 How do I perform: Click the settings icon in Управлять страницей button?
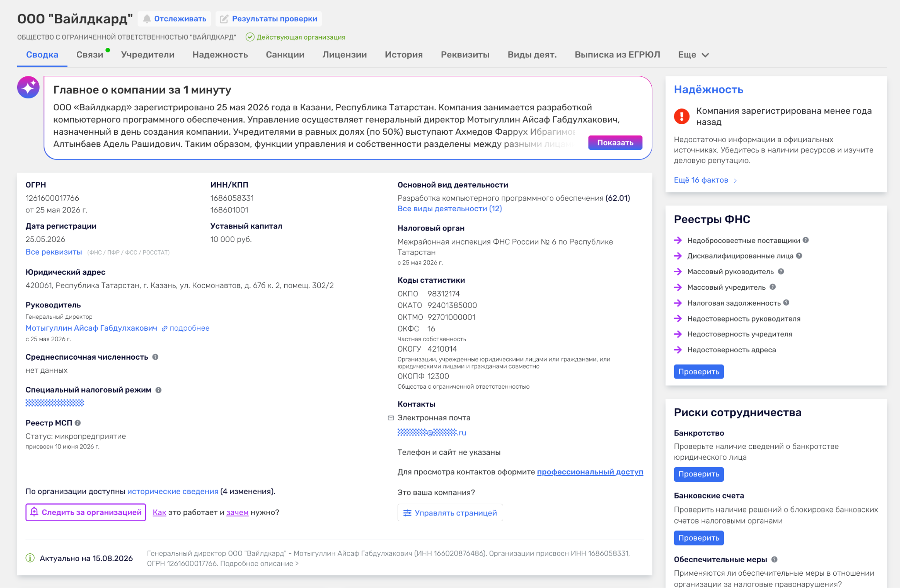pyautogui.click(x=407, y=513)
